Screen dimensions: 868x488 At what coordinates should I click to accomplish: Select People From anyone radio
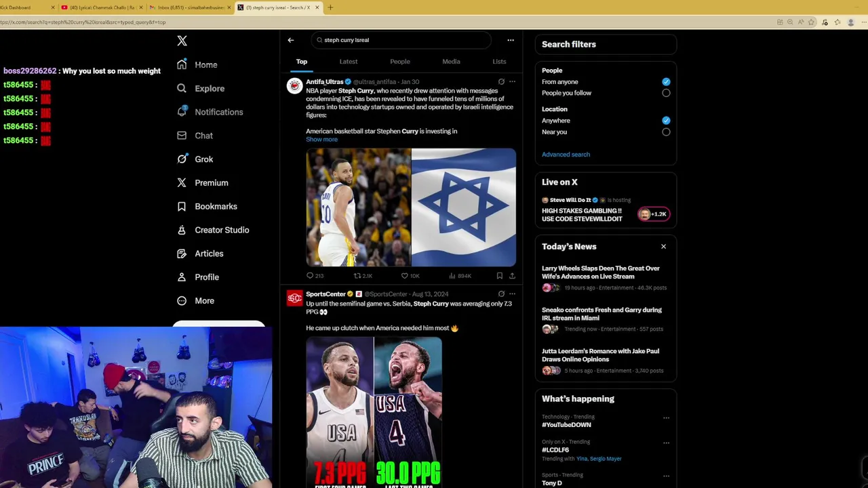pyautogui.click(x=666, y=81)
